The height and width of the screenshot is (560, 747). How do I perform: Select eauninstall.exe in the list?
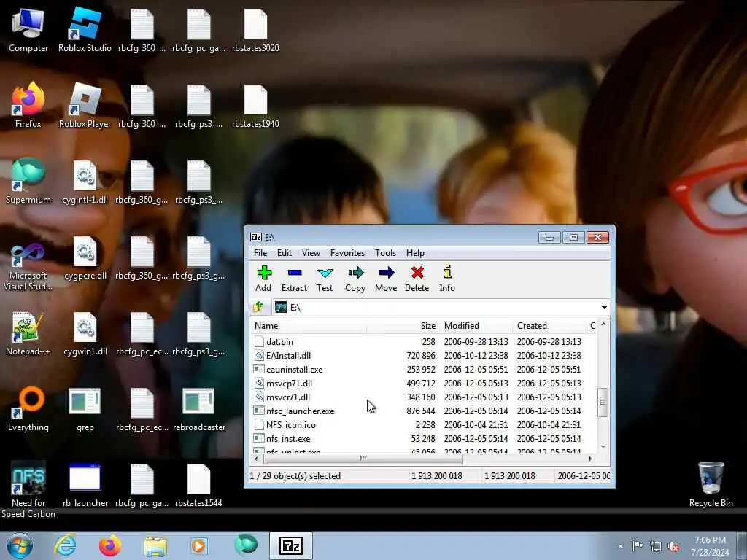[x=424, y=370]
